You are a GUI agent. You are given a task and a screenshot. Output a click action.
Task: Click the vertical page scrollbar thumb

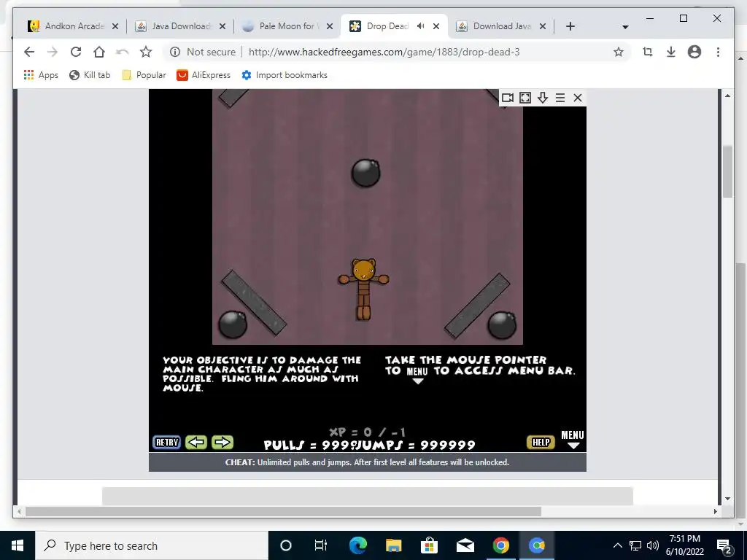coord(727,171)
